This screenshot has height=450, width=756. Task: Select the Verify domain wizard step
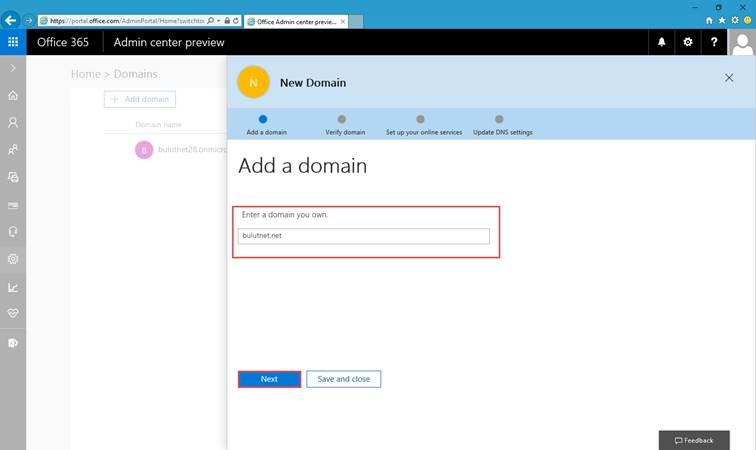click(345, 124)
